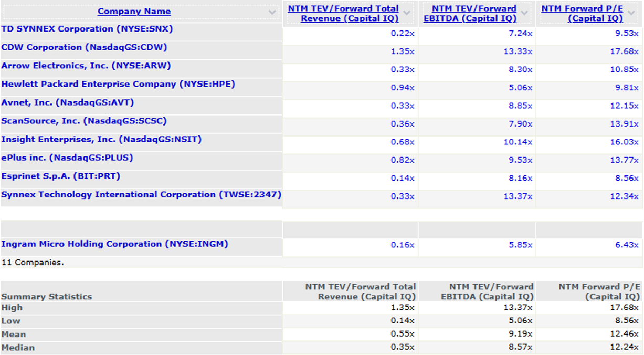Open the NTM Forward P/E column dropdown arrow
This screenshot has height=355, width=644.
pyautogui.click(x=632, y=12)
